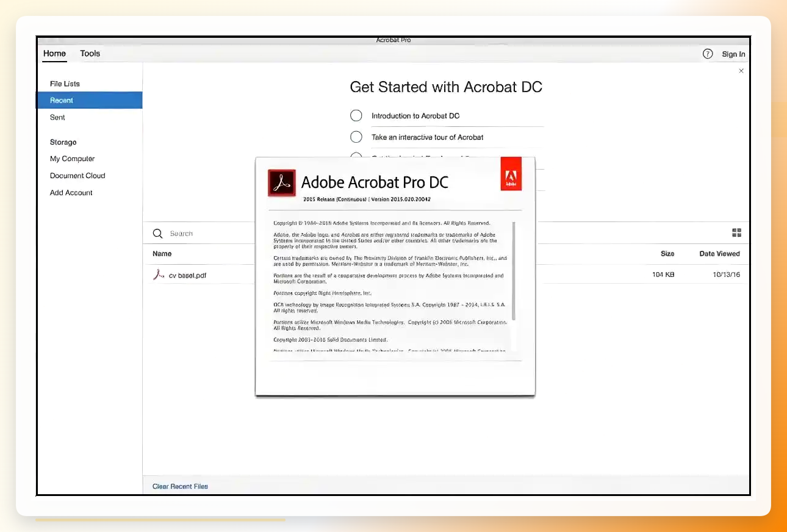This screenshot has width=787, height=532.
Task: Click the 2015 Release version line
Action: 367,199
